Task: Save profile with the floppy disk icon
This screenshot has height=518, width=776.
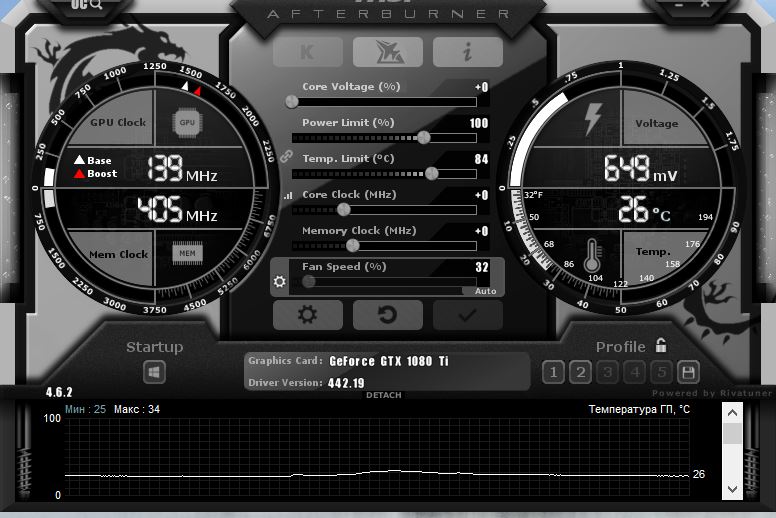Action: tap(688, 372)
